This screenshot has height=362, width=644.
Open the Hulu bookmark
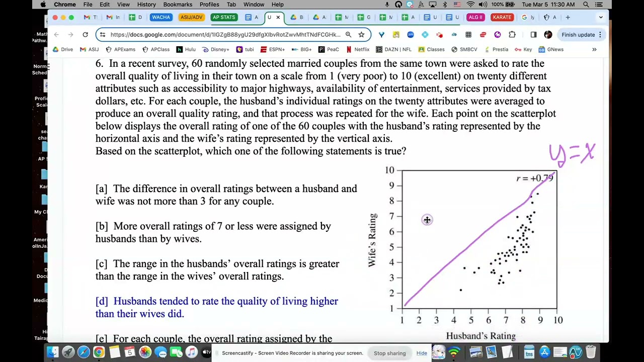(x=186, y=49)
